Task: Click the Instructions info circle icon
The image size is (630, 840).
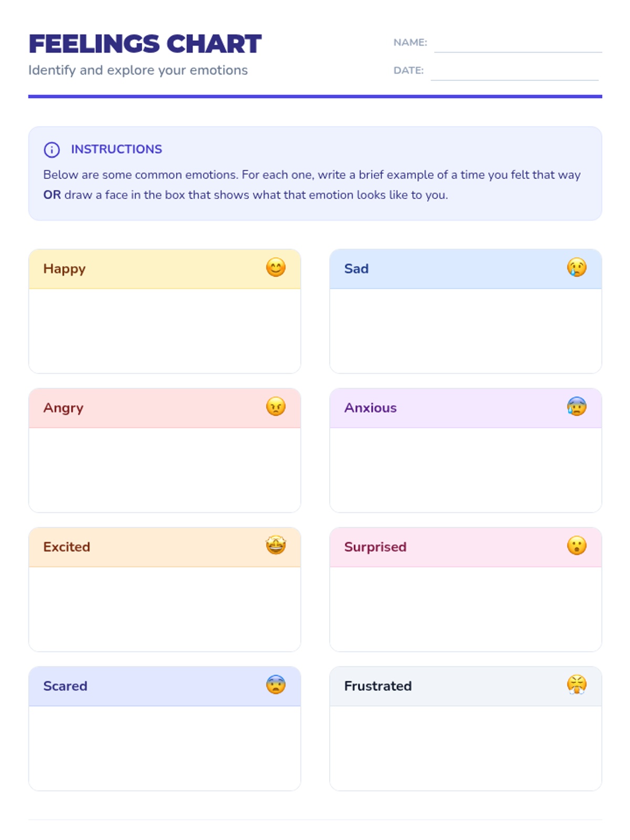Action: point(52,150)
